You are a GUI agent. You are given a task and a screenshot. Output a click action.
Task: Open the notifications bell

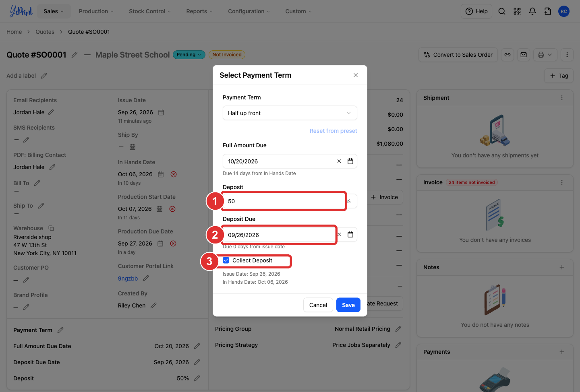[532, 11]
